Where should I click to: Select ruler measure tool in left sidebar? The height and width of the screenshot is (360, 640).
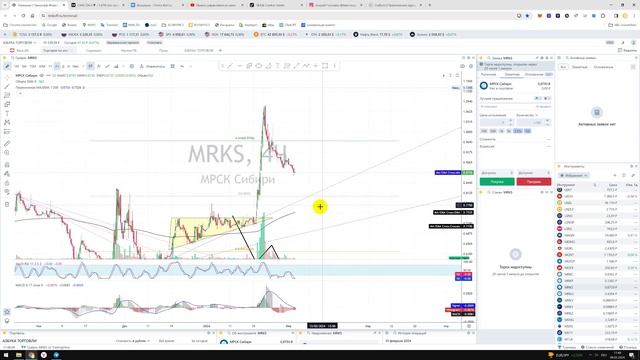[7, 144]
